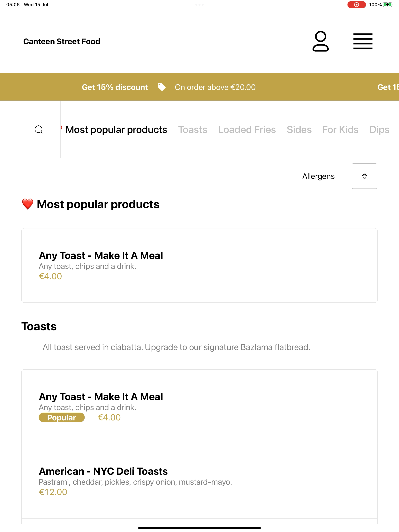Screen dimensions: 399x532
Task: Click Pastrami, cheddar, pickles description text
Action: click(135, 482)
